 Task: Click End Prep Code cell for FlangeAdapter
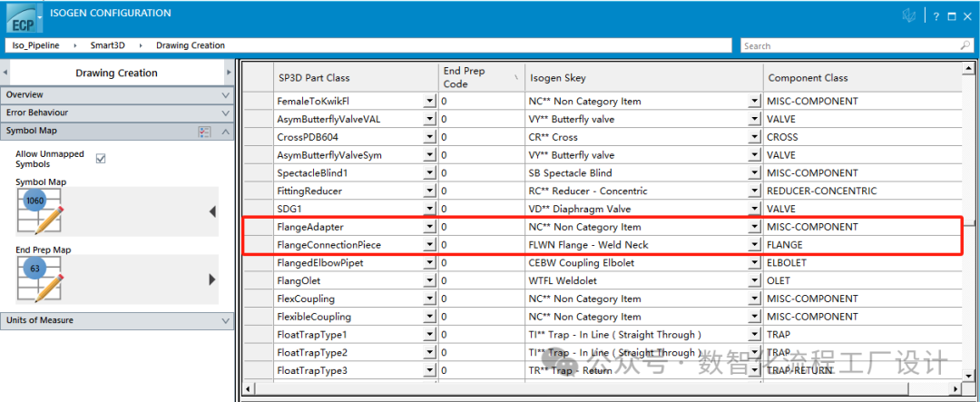[x=481, y=227]
